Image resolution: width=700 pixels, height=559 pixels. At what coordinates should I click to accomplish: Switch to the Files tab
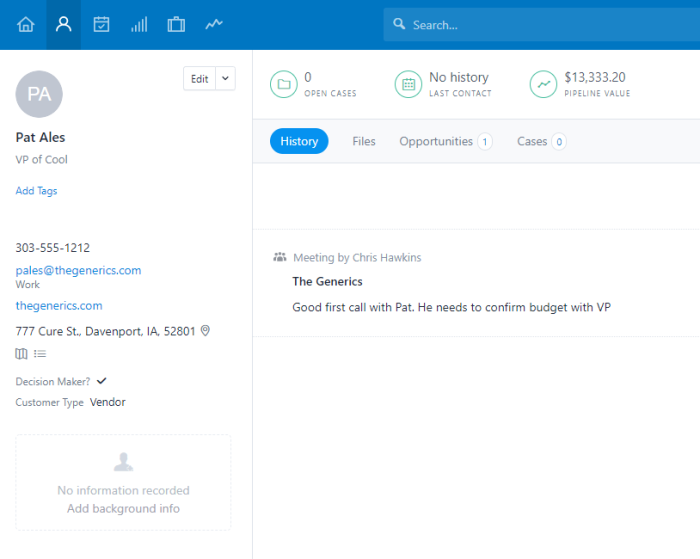click(364, 142)
